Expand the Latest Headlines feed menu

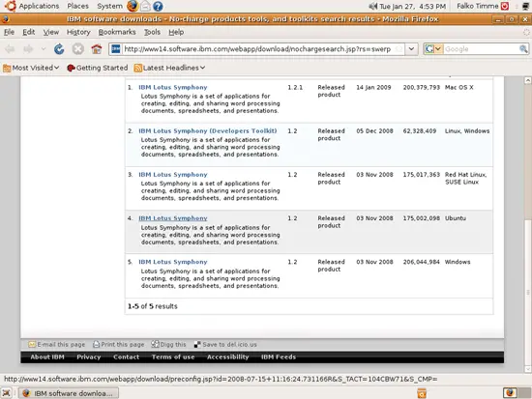169,68
